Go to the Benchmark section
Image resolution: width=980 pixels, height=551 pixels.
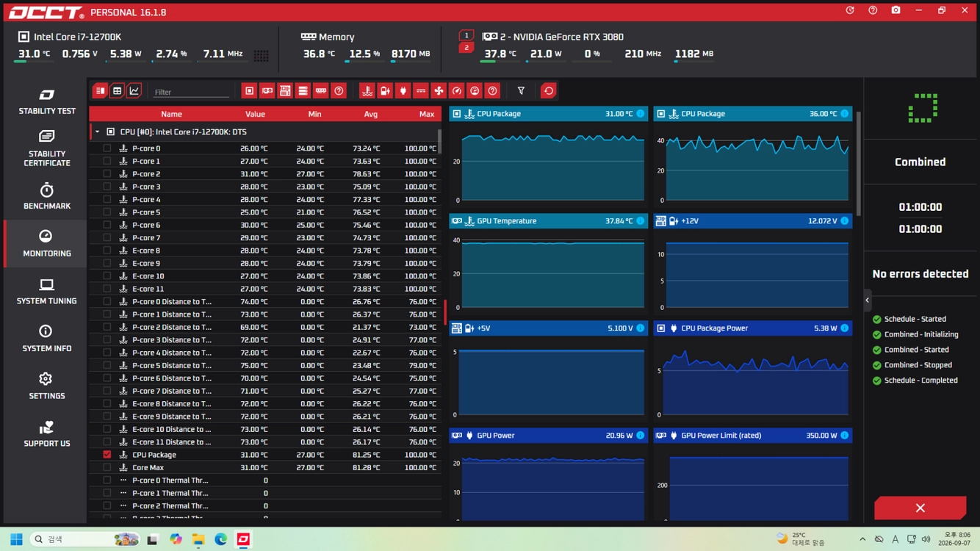tap(47, 196)
